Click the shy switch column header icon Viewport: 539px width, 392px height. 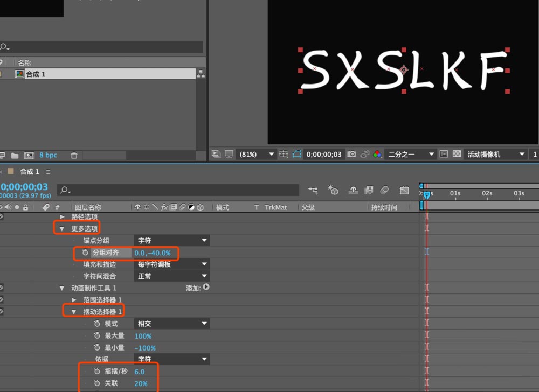pos(137,207)
